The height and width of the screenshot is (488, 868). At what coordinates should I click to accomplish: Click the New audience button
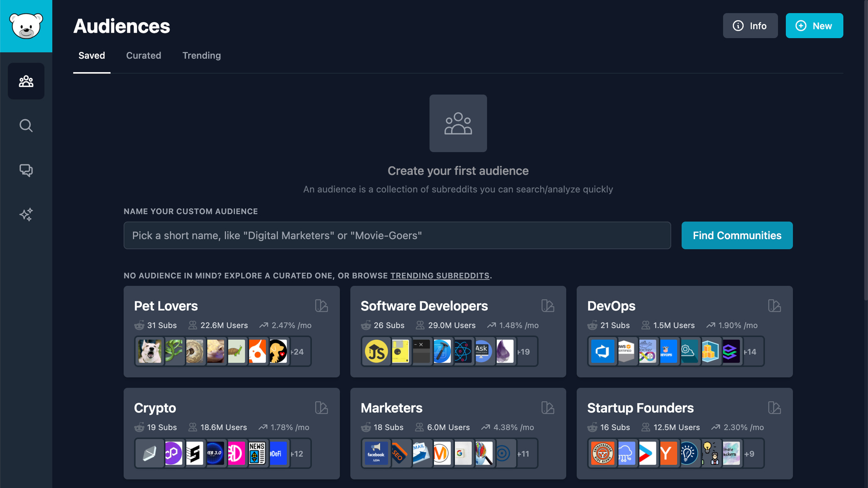click(814, 26)
